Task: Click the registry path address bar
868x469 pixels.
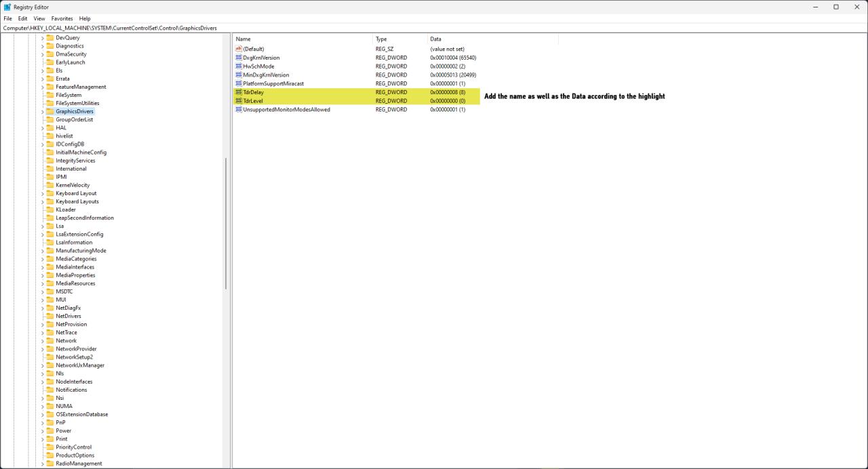Action: pyautogui.click(x=434, y=28)
